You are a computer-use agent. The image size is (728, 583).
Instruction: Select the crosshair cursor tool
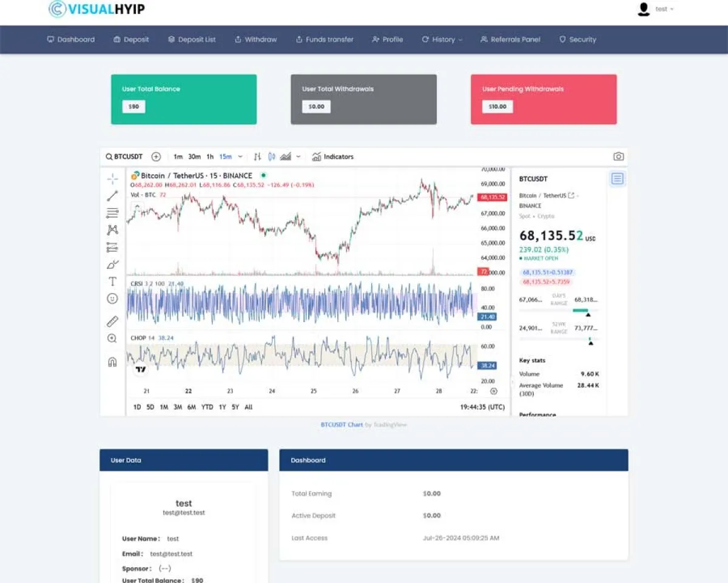[x=112, y=178]
